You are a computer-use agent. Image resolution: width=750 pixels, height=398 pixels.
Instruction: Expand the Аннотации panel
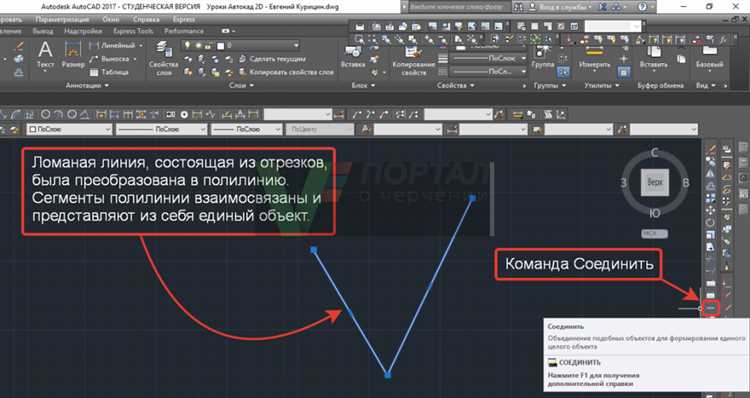[x=87, y=85]
